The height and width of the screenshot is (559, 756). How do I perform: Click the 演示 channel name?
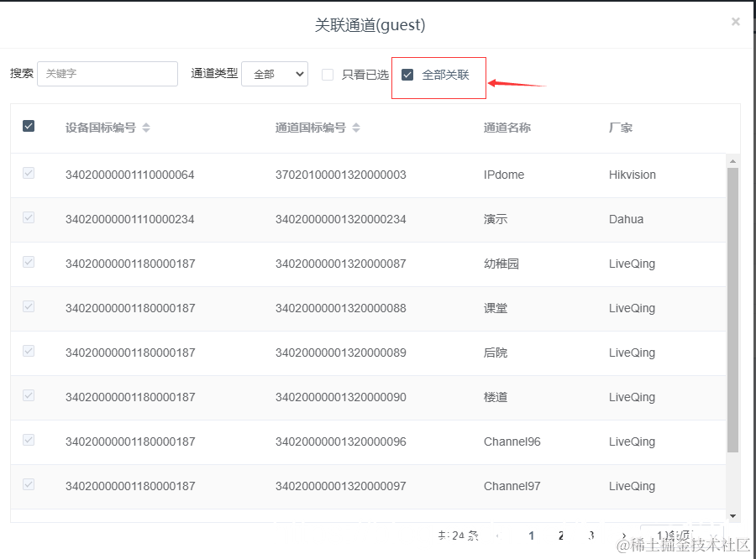point(496,219)
